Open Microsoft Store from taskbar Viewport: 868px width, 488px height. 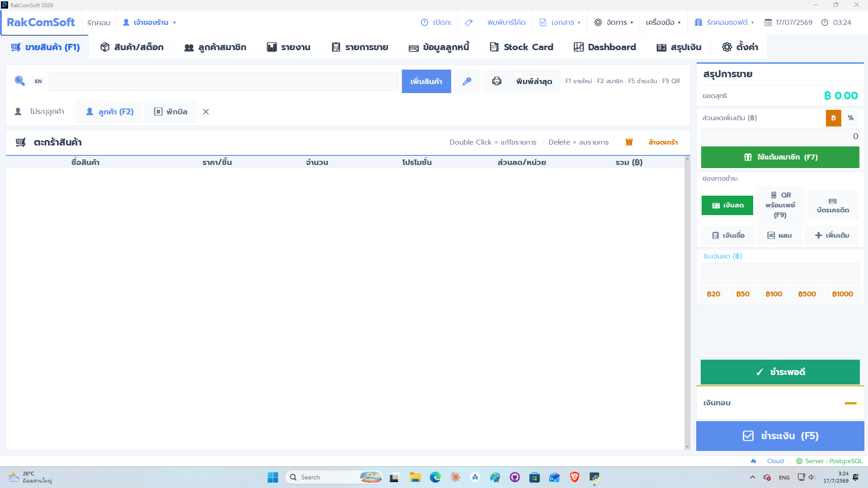coord(535,477)
